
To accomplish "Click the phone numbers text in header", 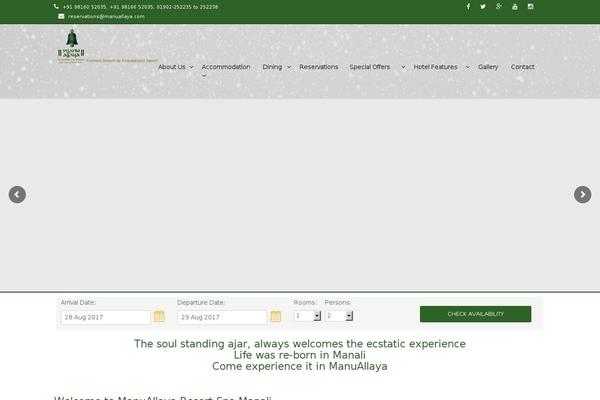I will (x=140, y=7).
